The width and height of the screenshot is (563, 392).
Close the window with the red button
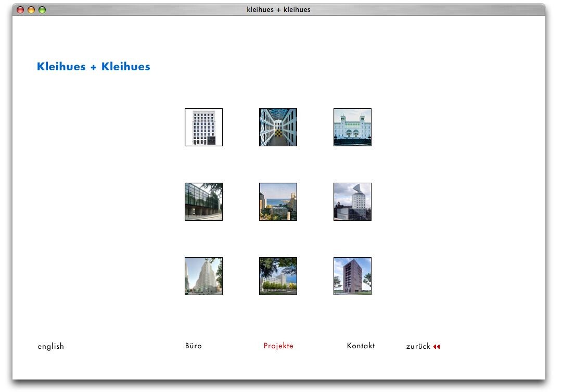(x=20, y=10)
